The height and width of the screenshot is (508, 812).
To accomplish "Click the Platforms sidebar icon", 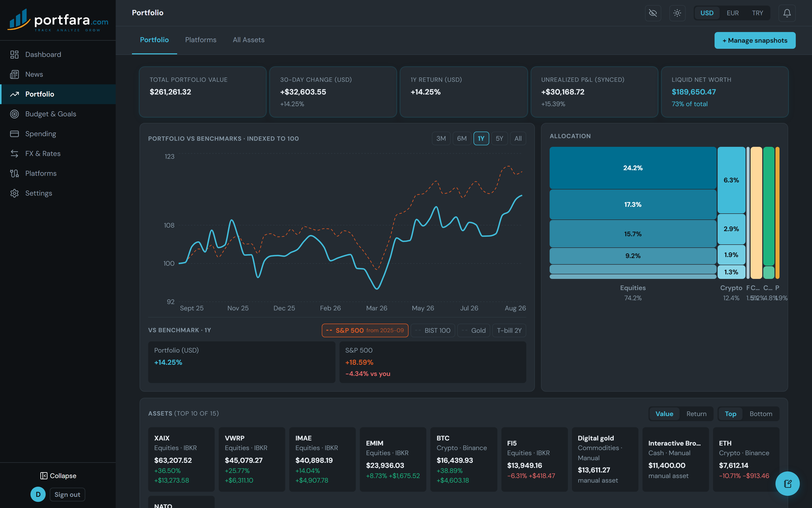I will (x=14, y=173).
